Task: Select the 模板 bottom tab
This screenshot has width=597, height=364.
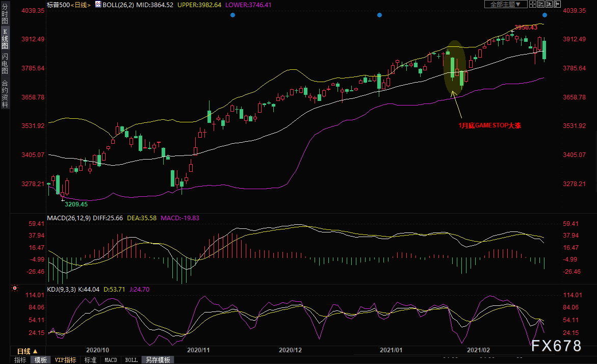Action: tap(40, 360)
